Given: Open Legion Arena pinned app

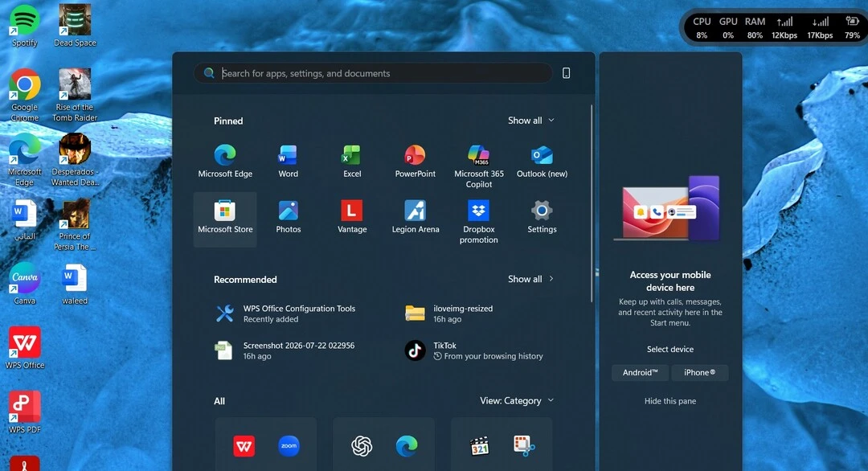Looking at the screenshot, I should 416,217.
